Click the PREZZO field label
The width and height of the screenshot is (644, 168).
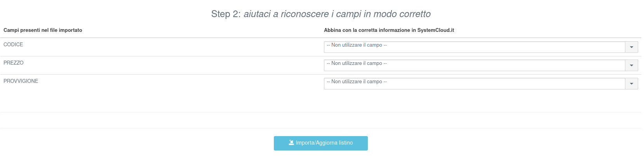coord(14,63)
